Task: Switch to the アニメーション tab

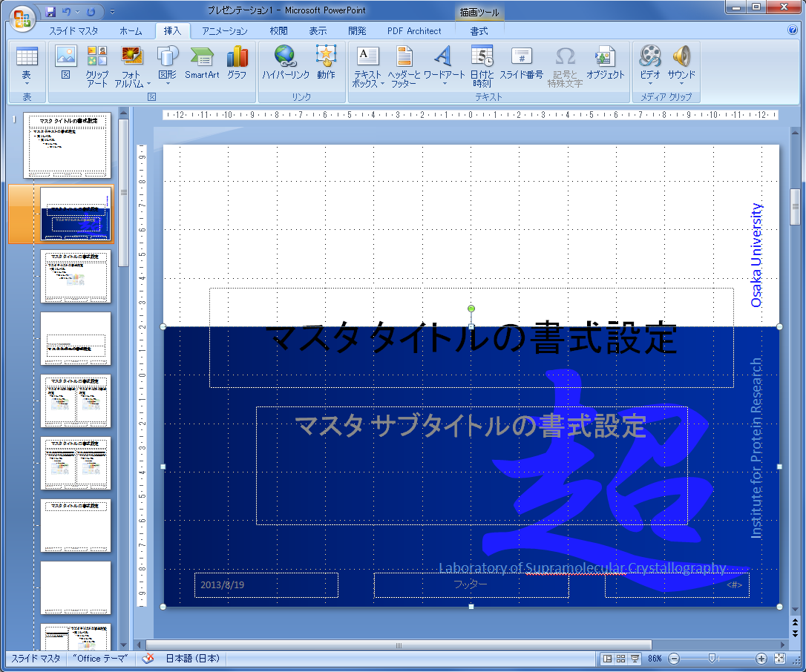Action: [x=225, y=31]
